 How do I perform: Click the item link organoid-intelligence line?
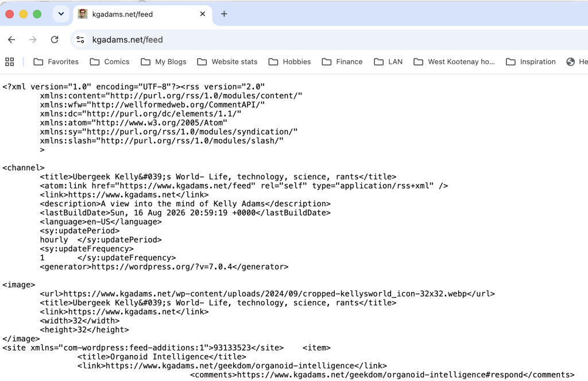tap(232, 366)
